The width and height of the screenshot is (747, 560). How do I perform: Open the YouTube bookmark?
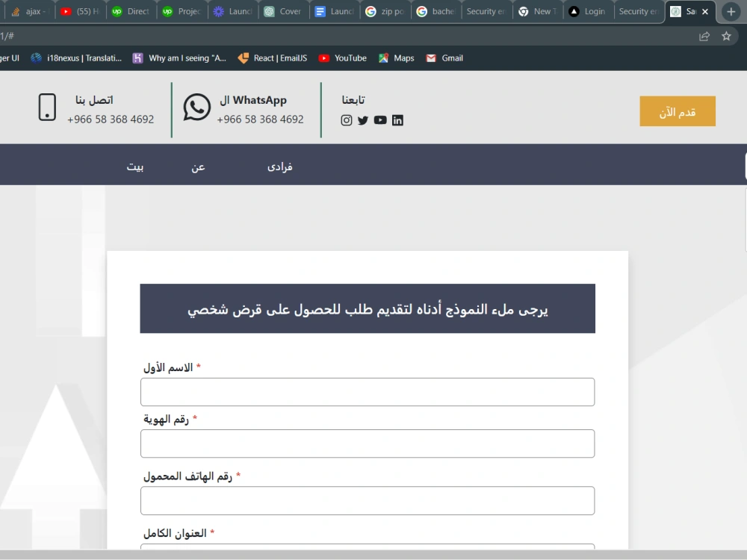343,58
